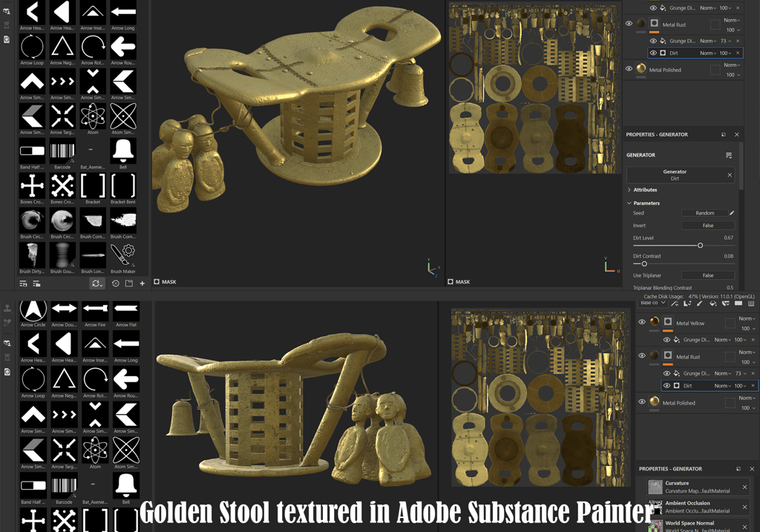Open the Base color channel dropdown
The image size is (760, 532).
[x=652, y=303]
